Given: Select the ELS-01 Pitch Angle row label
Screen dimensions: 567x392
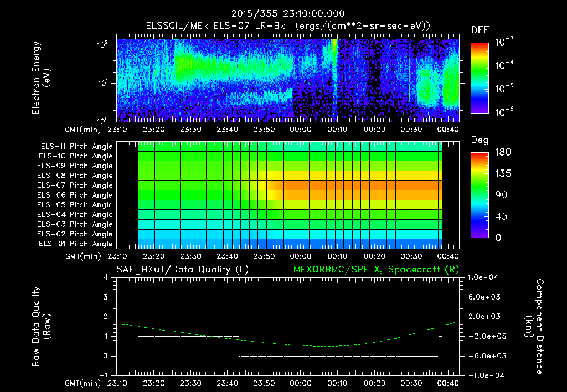Looking at the screenshot, I should coord(76,244).
